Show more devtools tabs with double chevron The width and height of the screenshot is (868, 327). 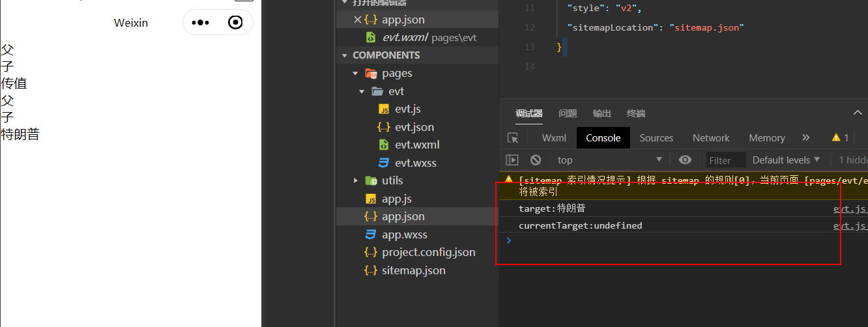806,138
